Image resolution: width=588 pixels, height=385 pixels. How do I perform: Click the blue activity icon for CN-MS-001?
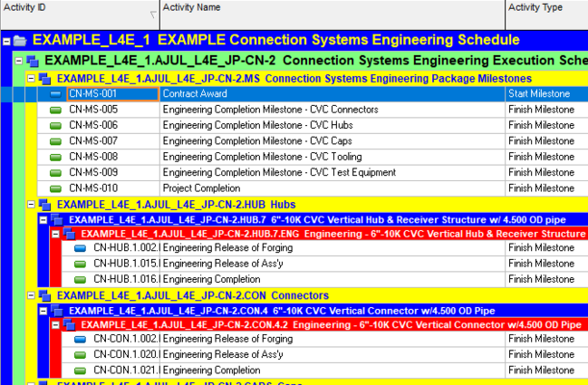tap(56, 93)
